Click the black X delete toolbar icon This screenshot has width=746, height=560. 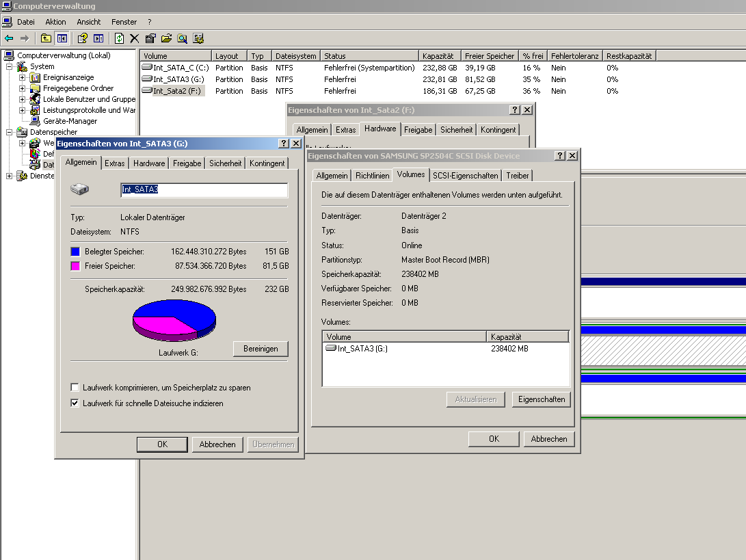(x=135, y=38)
